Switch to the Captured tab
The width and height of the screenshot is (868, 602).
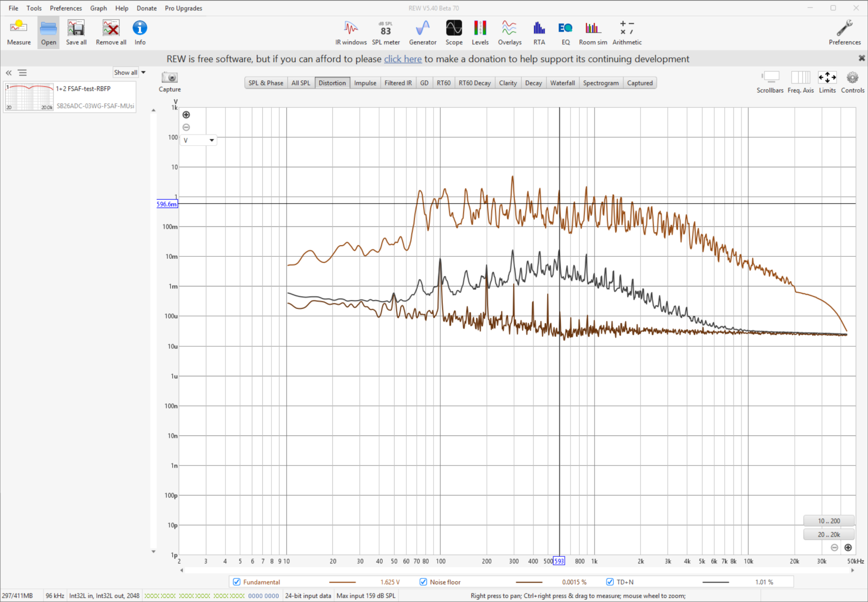(640, 83)
